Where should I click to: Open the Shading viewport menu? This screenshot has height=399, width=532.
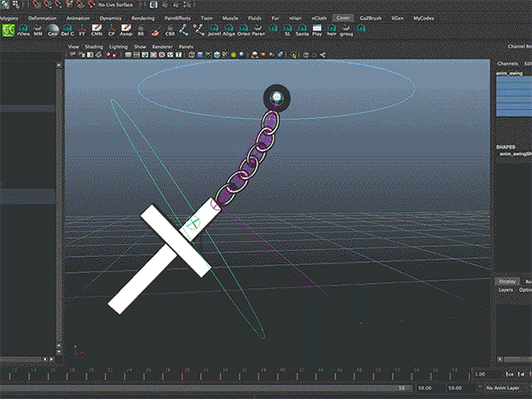pyautogui.click(x=94, y=46)
